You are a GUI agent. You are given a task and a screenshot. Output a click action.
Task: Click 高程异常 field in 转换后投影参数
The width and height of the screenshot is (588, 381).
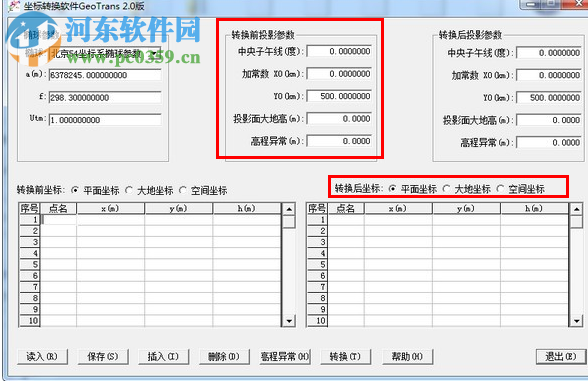[x=549, y=143]
